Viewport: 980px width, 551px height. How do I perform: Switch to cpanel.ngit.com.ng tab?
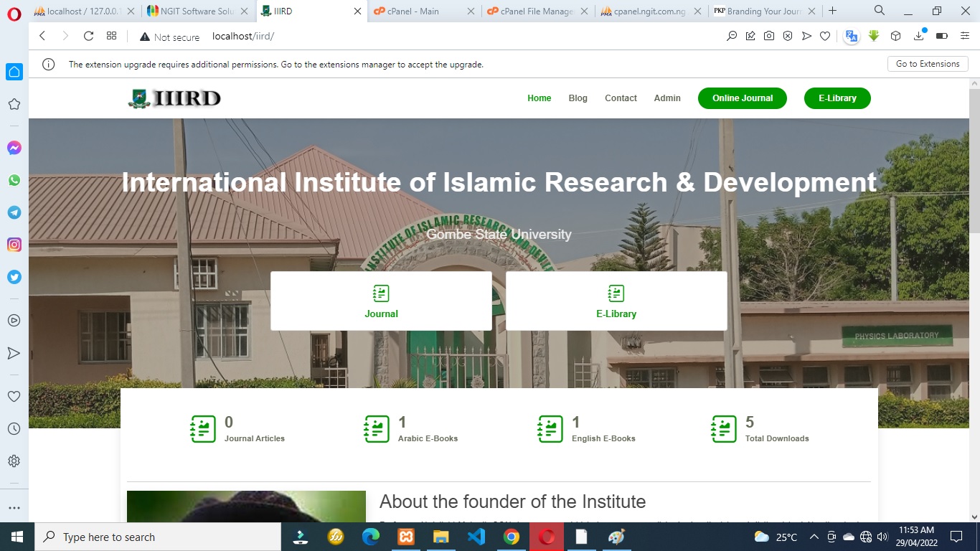pyautogui.click(x=650, y=11)
